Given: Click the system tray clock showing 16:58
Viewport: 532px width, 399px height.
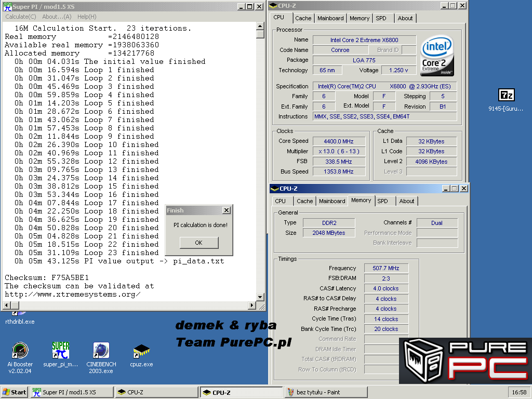Looking at the screenshot, I should tap(519, 392).
